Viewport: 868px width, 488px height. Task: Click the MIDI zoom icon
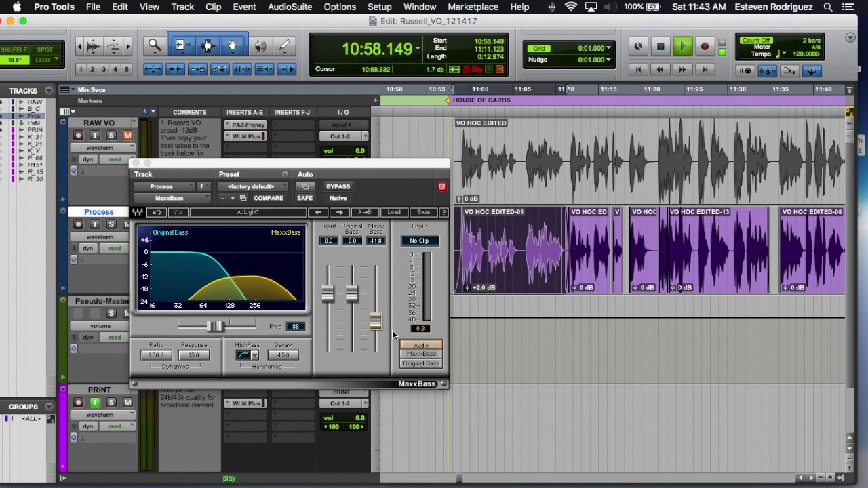point(113,46)
